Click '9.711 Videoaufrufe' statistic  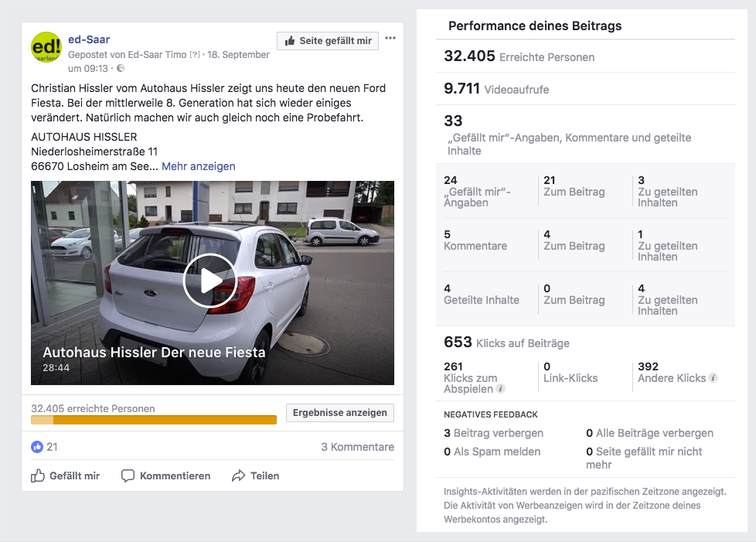[496, 89]
